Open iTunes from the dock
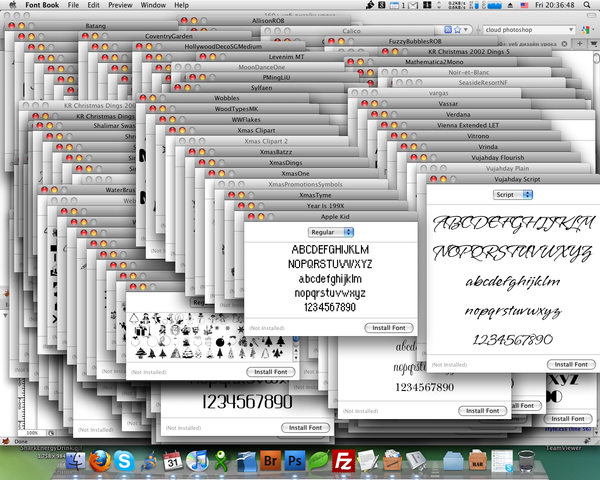The image size is (600, 480). pyautogui.click(x=197, y=461)
